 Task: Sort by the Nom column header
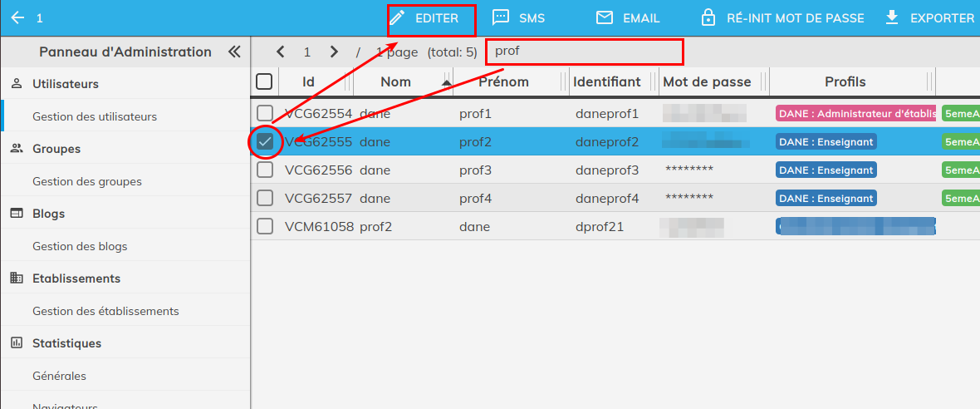[x=396, y=81]
